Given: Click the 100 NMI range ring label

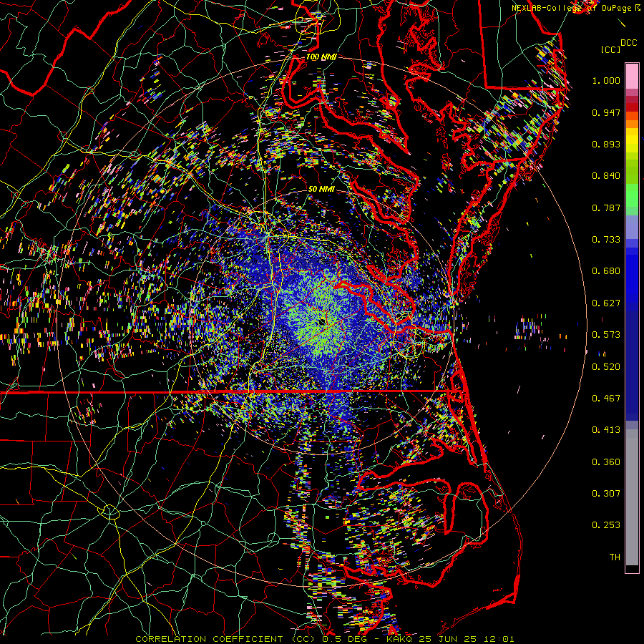Looking at the screenshot, I should coord(321,57).
